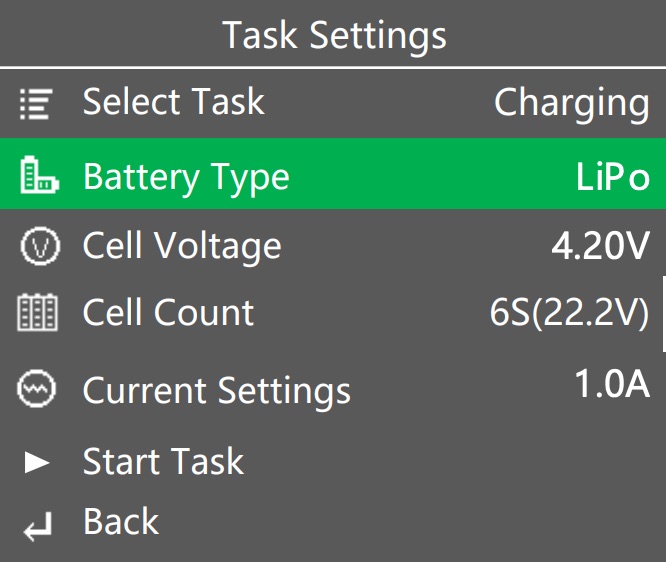Open the Current Settings label
The image size is (666, 562).
217,392
